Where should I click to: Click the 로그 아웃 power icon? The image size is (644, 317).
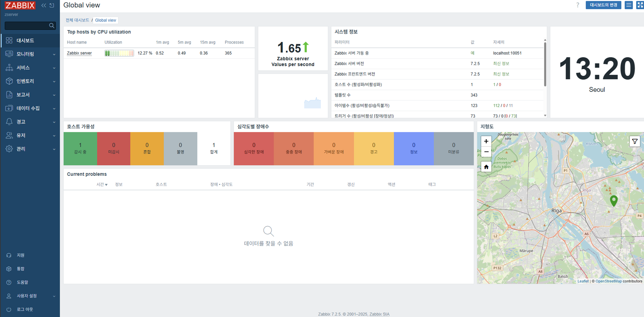[9, 310]
